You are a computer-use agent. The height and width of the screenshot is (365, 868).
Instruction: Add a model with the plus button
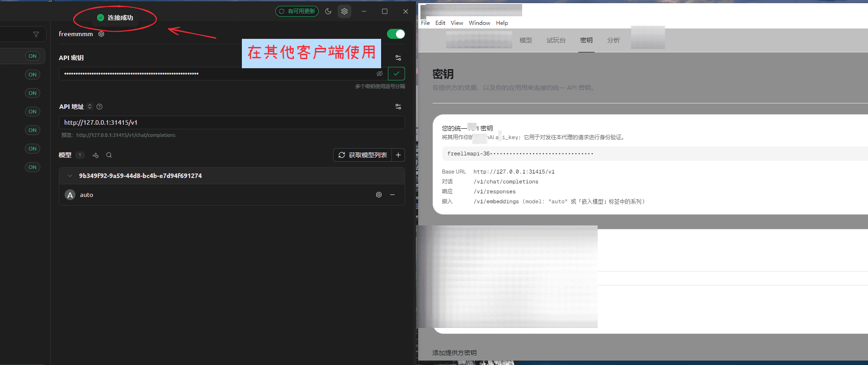click(x=398, y=155)
